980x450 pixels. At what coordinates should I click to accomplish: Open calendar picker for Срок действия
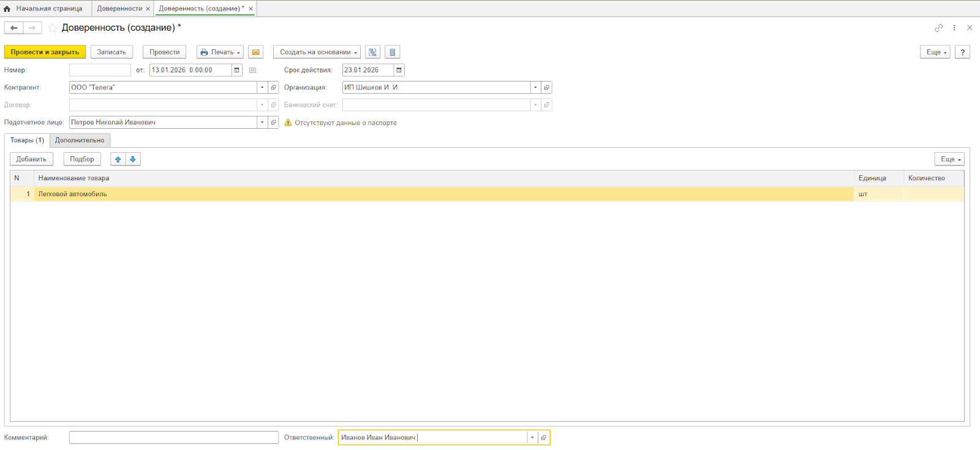(x=399, y=70)
